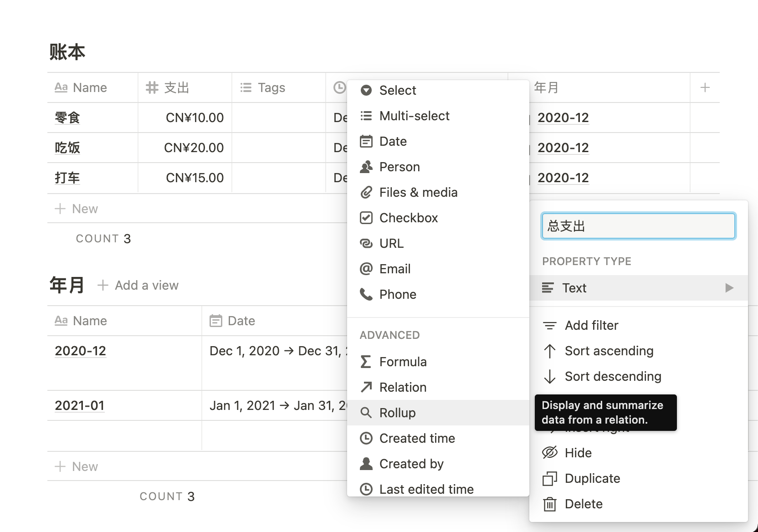Viewport: 758px width, 532px height.
Task: Select the Select dropdown property type
Action: [397, 90]
